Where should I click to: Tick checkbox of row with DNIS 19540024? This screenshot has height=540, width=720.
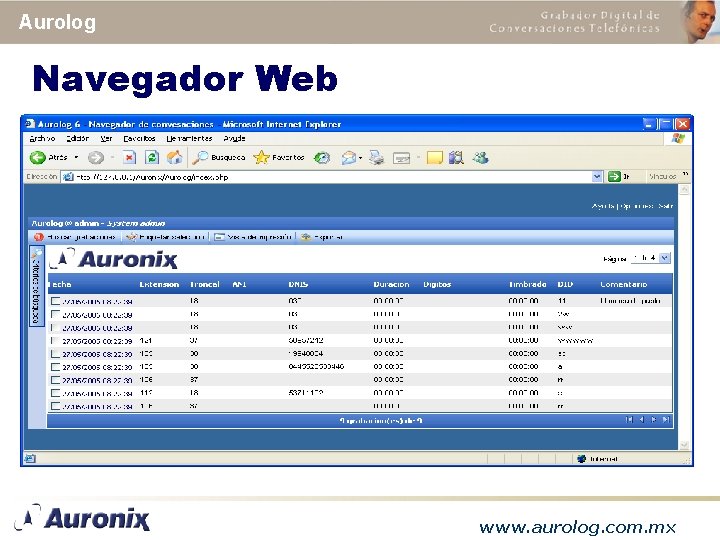coord(56,354)
